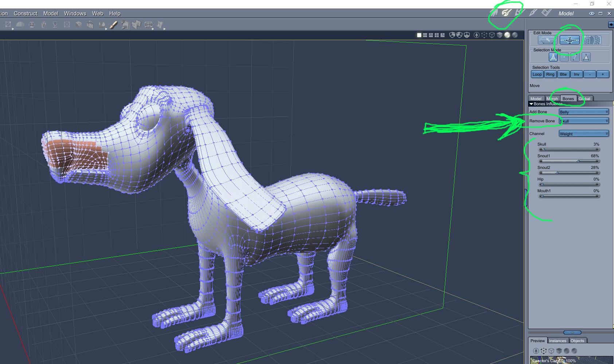Switch viewport to single view layout

[419, 35]
